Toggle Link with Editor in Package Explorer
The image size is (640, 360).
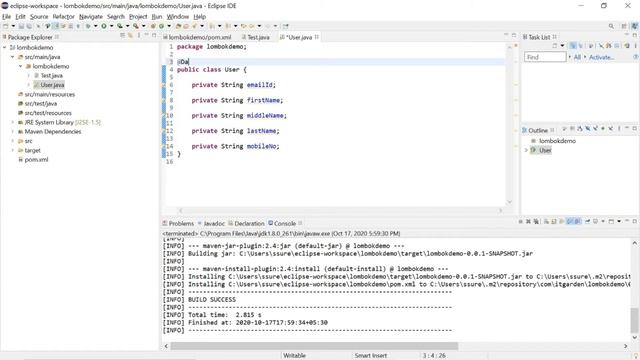pos(130,36)
